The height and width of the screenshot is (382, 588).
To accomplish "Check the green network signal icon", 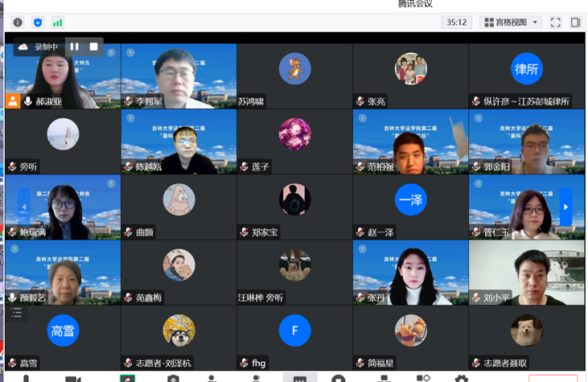I will coord(58,23).
